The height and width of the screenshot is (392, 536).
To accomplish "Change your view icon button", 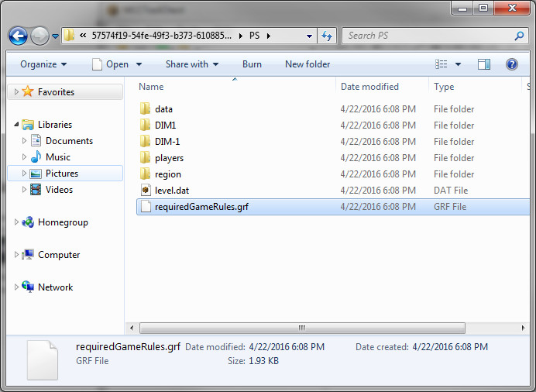I will click(441, 64).
